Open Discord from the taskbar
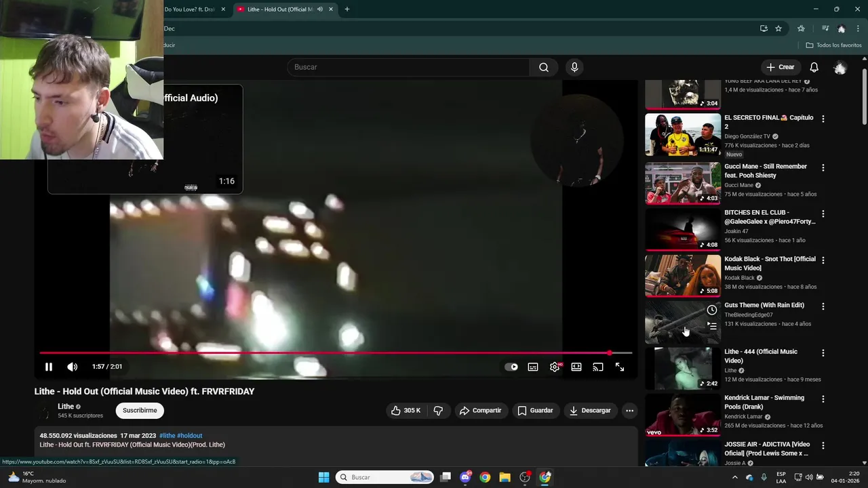The height and width of the screenshot is (488, 868). [x=465, y=477]
